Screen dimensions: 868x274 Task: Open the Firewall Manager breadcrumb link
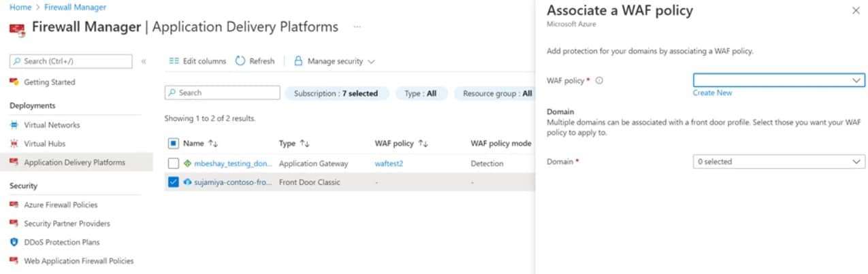pyautogui.click(x=76, y=7)
